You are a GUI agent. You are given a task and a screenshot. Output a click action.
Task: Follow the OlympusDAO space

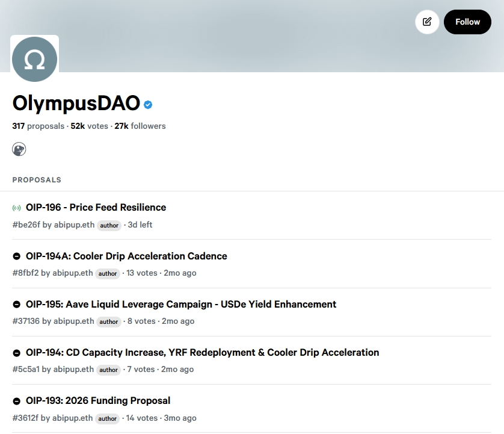tap(467, 22)
